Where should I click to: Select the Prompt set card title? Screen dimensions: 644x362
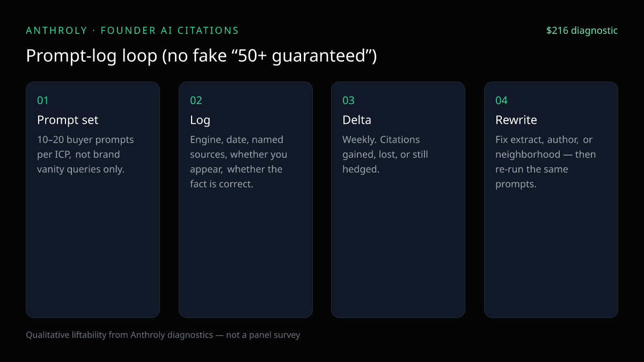[68, 120]
